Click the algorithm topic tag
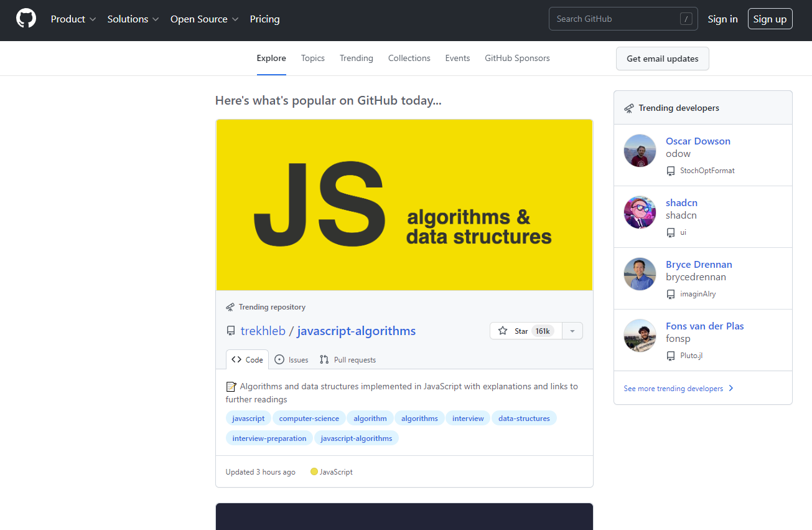This screenshot has height=530, width=812. tap(370, 419)
